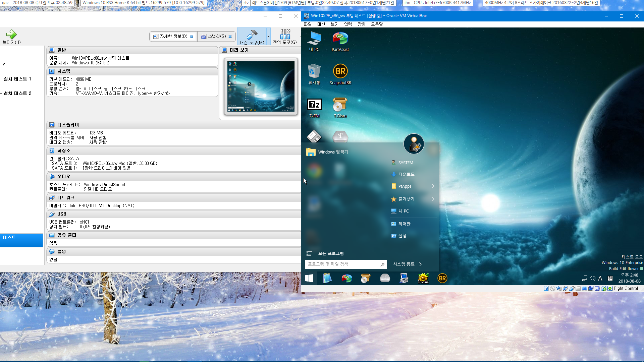Viewport: 644px width, 362px height.
Task: Select the 설치 테스트 2 VM in list
Action: tap(17, 94)
